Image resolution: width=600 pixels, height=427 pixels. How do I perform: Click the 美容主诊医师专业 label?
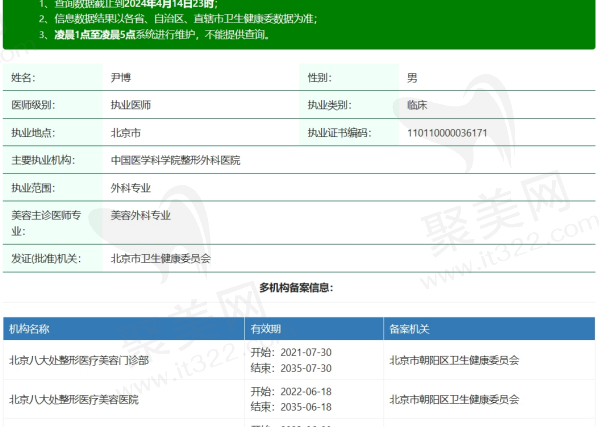tap(46, 223)
